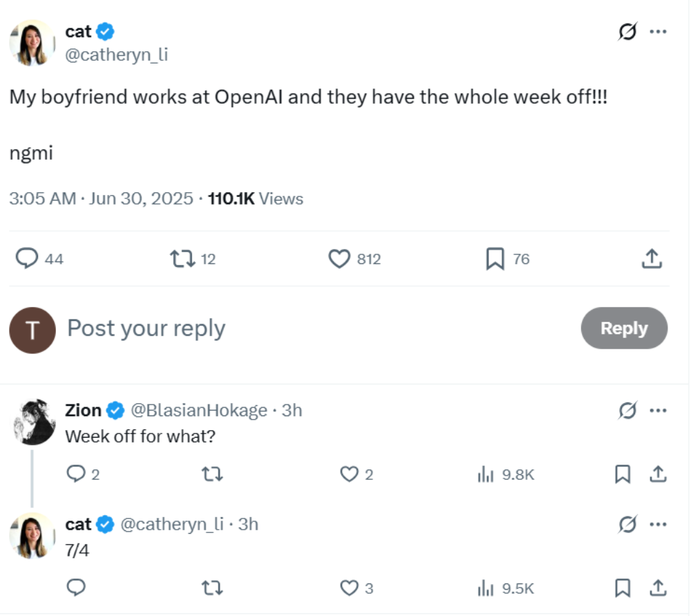This screenshot has width=691, height=616.
Task: Open more options on Zion's reply
Action: click(659, 411)
